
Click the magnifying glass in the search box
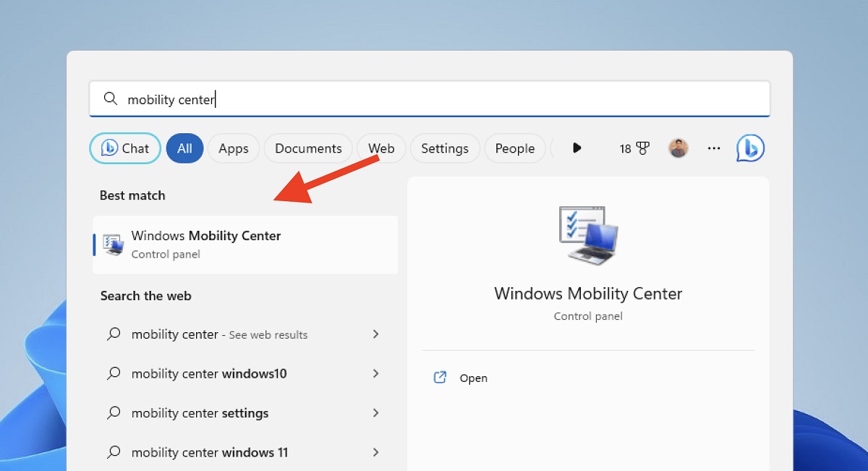click(110, 98)
